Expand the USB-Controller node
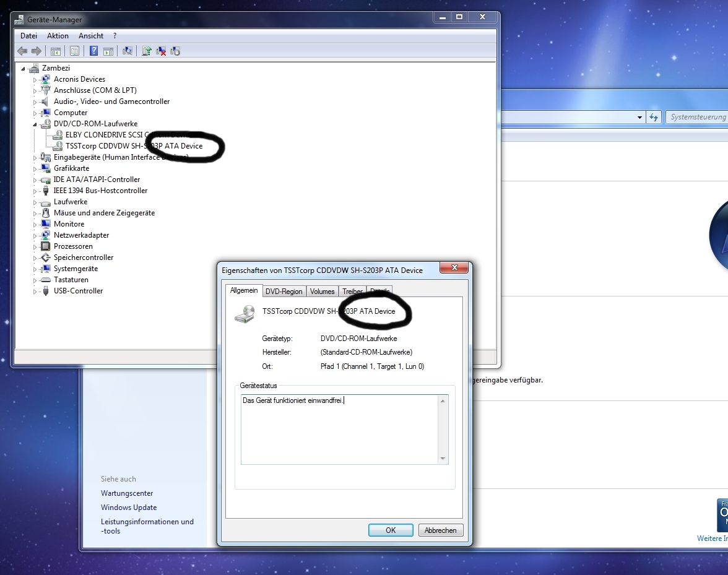The height and width of the screenshot is (575, 728). [x=35, y=292]
